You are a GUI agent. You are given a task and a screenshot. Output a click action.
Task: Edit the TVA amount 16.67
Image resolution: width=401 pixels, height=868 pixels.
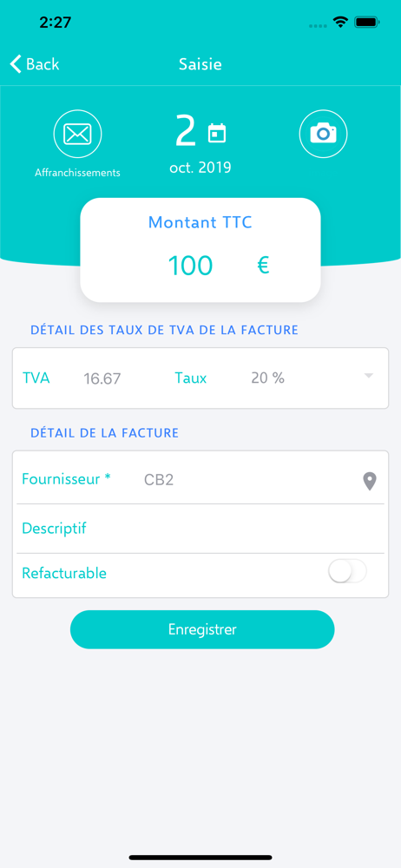(102, 378)
